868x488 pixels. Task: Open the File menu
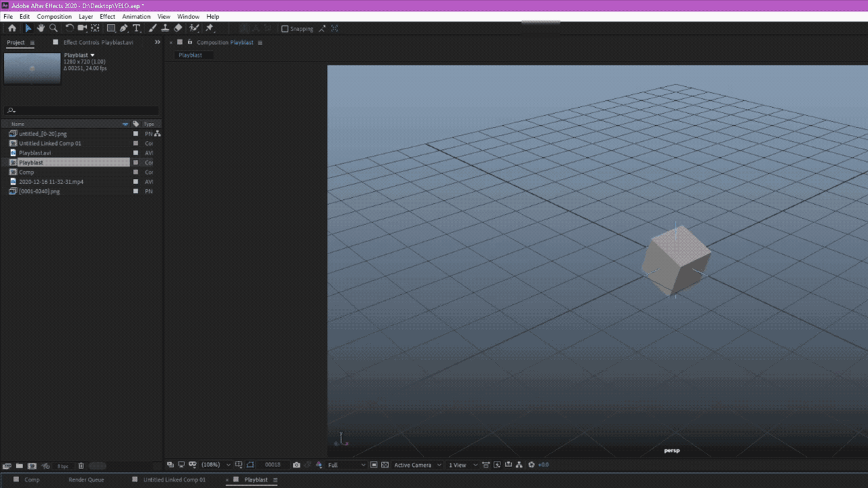8,16
